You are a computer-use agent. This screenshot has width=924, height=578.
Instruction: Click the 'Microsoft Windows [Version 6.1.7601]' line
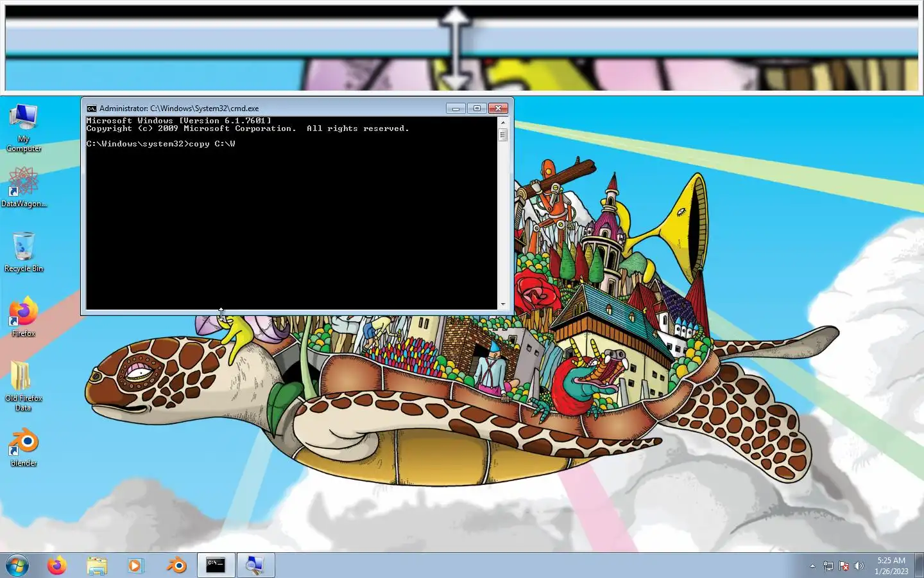pyautogui.click(x=178, y=121)
